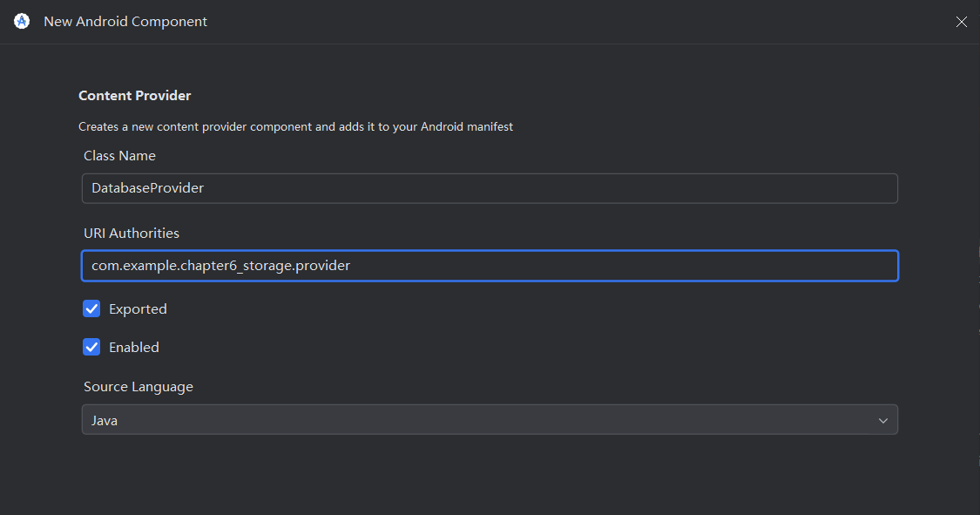Click the "Enabled" label text
The height and width of the screenshot is (515, 980).
(134, 348)
